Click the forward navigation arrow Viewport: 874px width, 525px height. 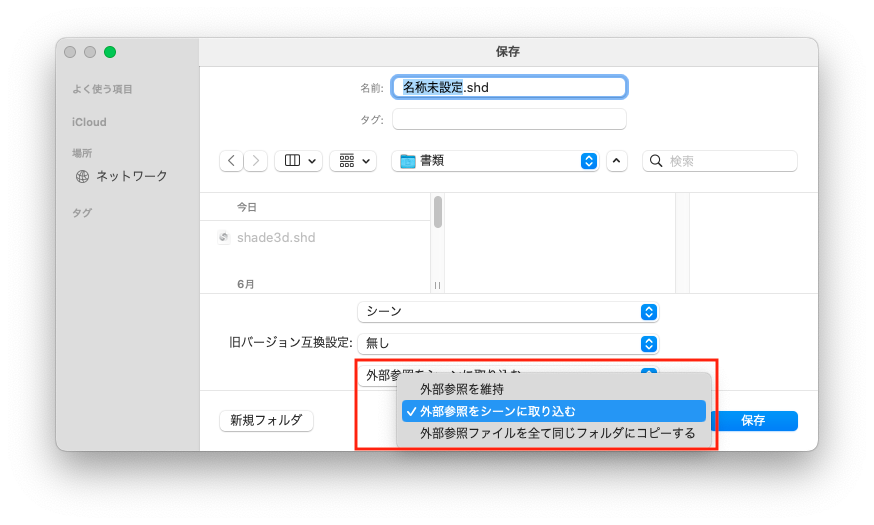tap(256, 161)
